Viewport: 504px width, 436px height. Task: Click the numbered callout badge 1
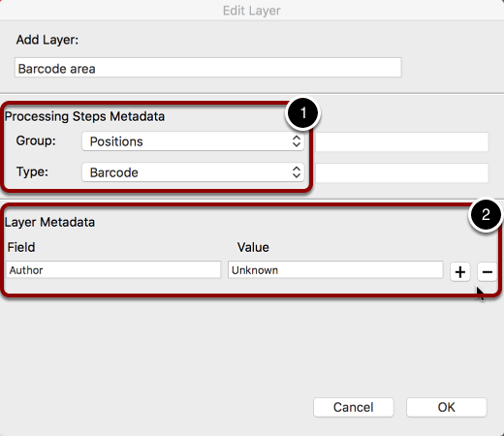[x=303, y=113]
